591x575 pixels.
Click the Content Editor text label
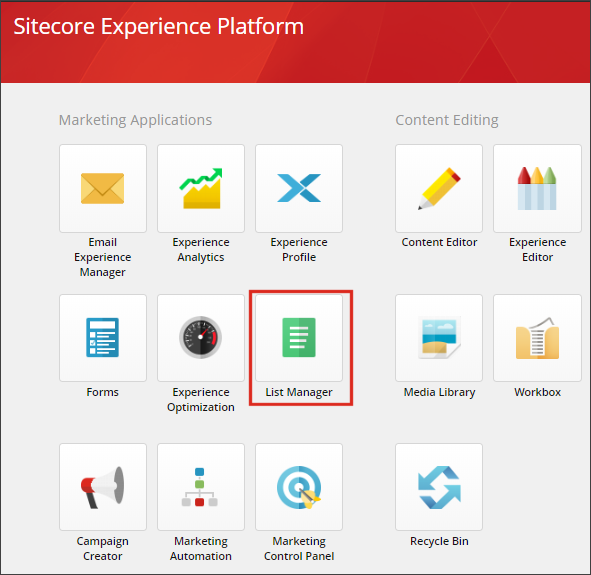(439, 242)
